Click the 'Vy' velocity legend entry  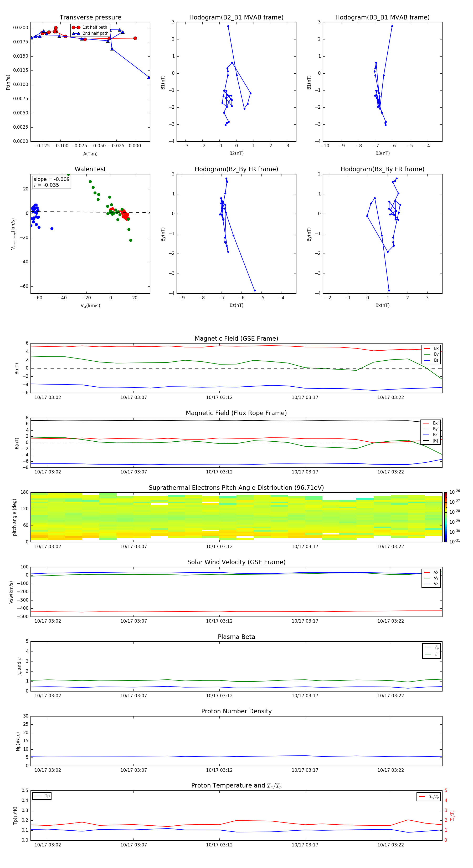[x=431, y=578]
